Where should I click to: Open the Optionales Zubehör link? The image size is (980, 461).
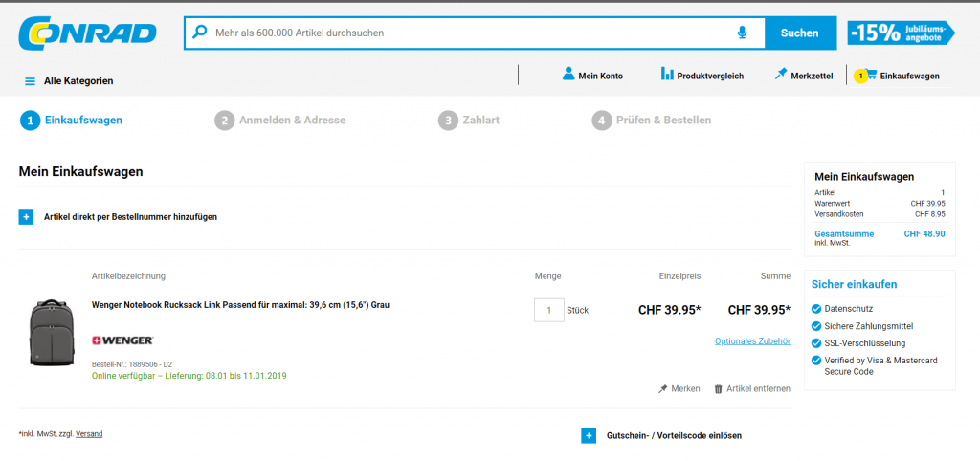coord(752,340)
